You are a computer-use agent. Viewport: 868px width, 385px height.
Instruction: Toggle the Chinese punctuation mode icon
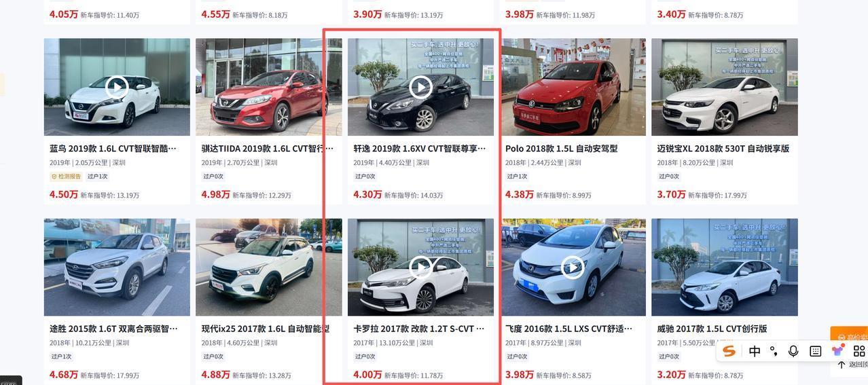[774, 351]
